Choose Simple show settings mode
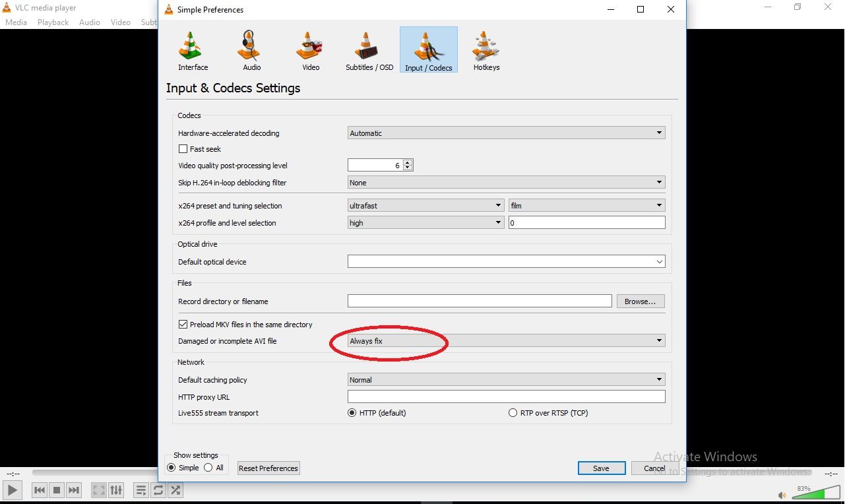Viewport: 847px width, 504px height. coord(172,468)
